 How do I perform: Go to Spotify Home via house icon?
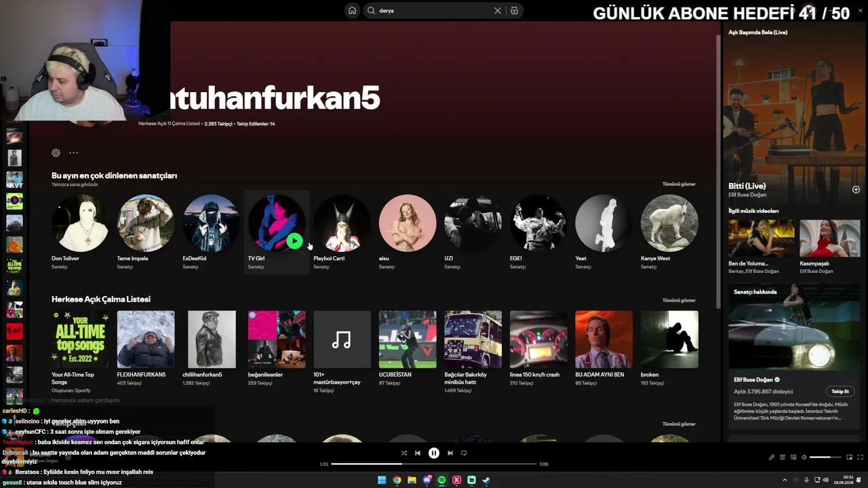352,11
